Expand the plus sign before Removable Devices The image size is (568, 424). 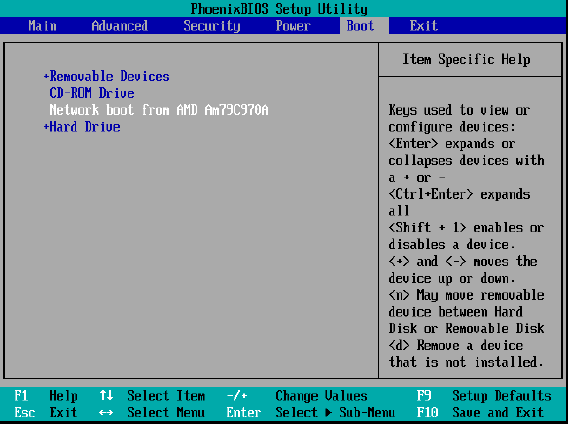tap(46, 76)
